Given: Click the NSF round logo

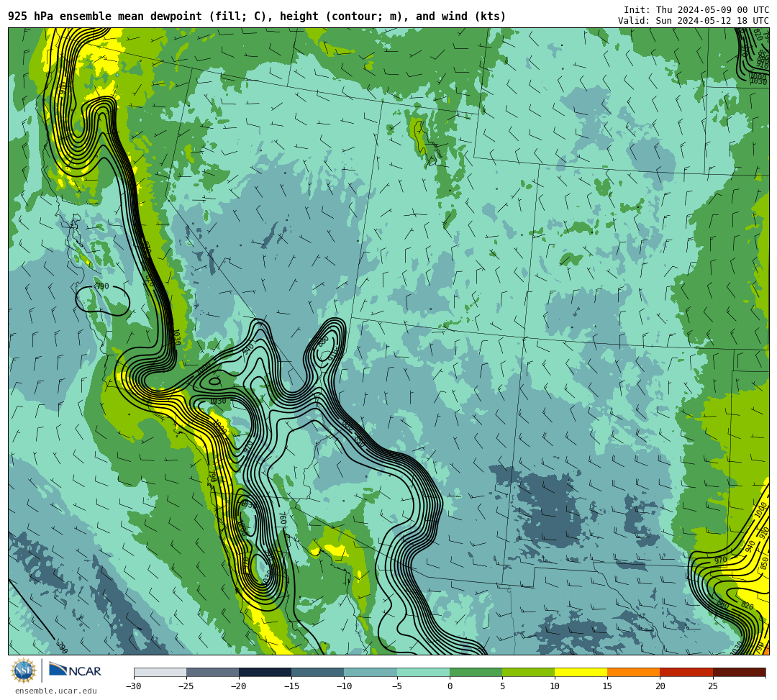Looking at the screenshot, I should tap(23, 671).
